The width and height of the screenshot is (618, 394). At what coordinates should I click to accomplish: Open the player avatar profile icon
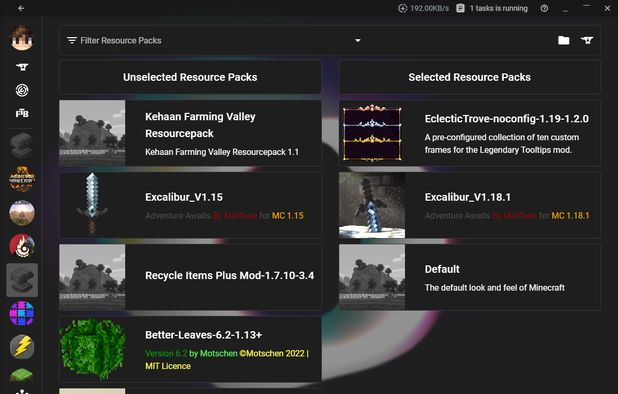click(x=22, y=38)
